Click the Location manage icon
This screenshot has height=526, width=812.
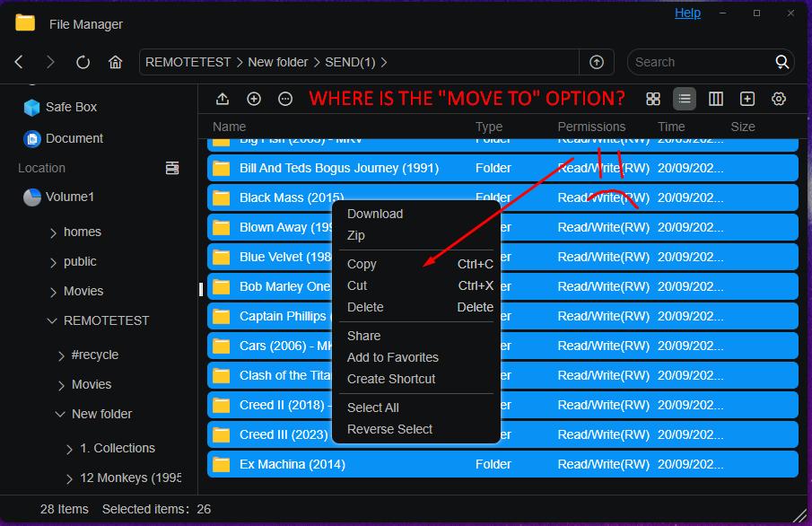(x=172, y=168)
